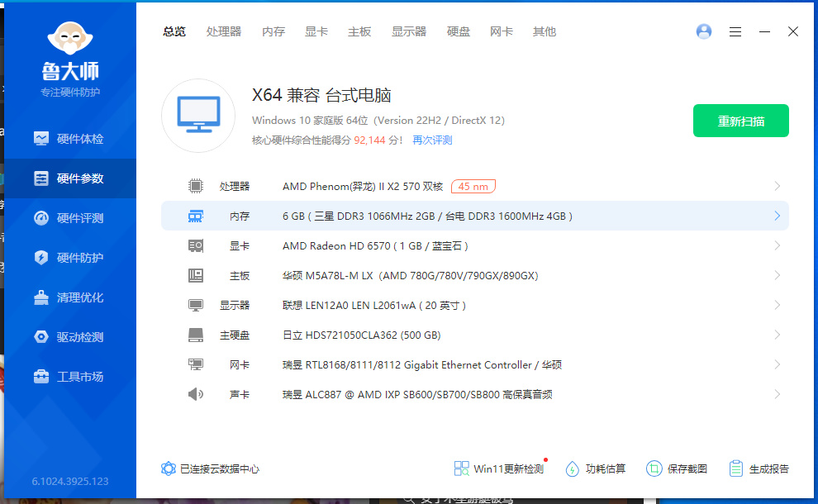Screen dimensions: 818x504
Task: Switch to the top 内存 tab
Action: [x=273, y=32]
